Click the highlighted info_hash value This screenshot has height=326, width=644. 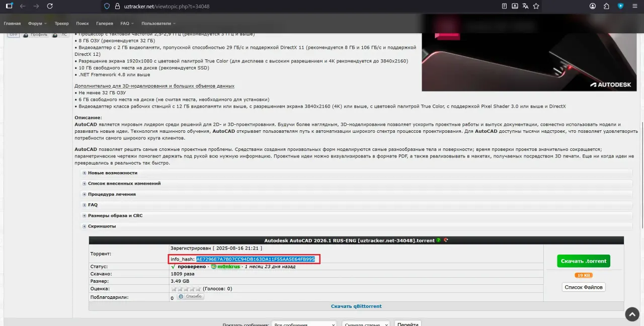click(x=256, y=259)
